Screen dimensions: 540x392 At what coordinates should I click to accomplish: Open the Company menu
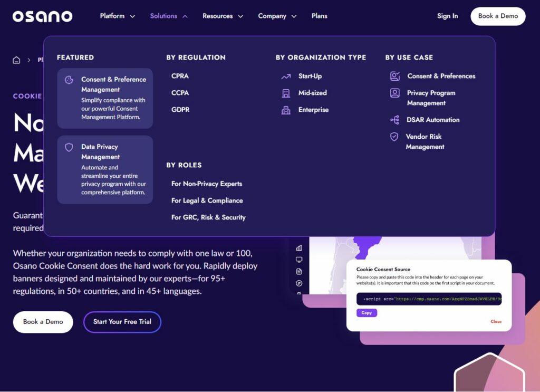tap(272, 16)
